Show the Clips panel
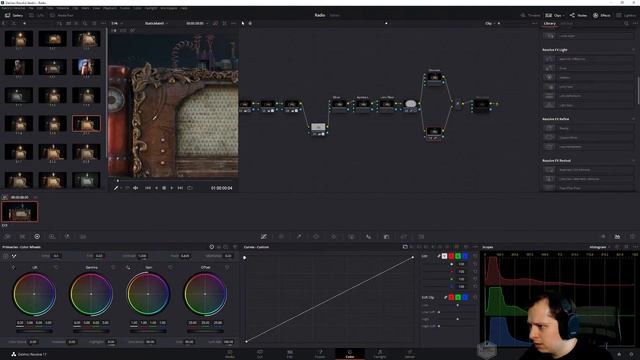640x360 pixels. [554, 15]
